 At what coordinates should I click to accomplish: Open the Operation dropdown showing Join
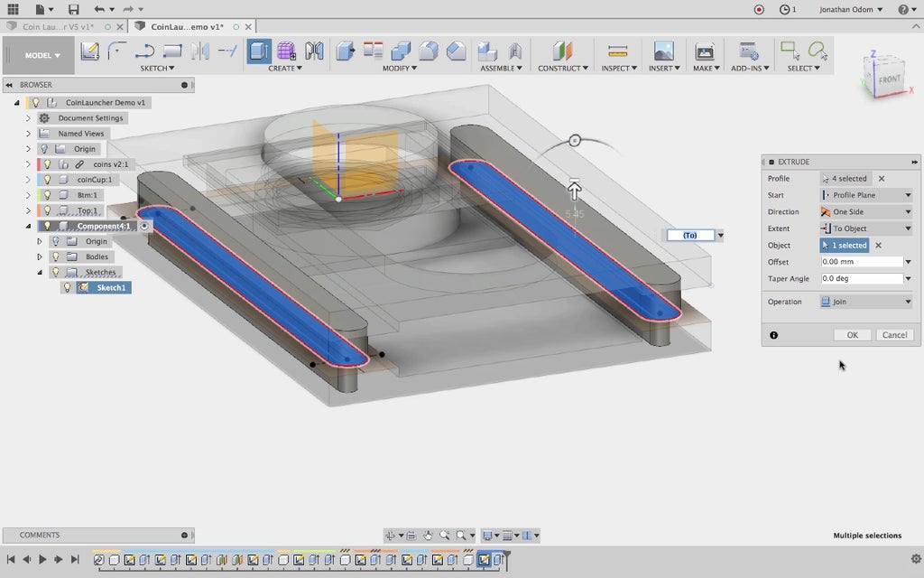tap(865, 302)
